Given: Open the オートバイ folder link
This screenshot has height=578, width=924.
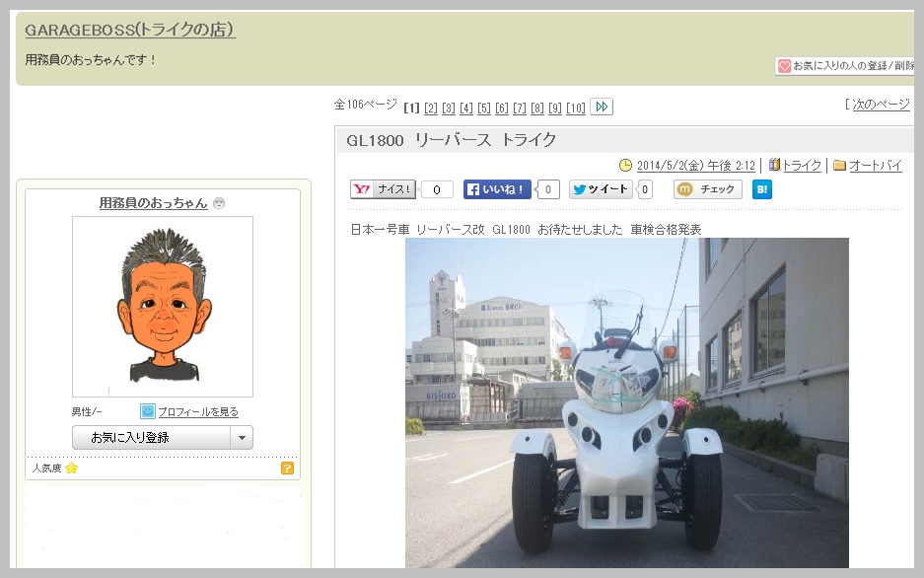Looking at the screenshot, I should coord(875,166).
